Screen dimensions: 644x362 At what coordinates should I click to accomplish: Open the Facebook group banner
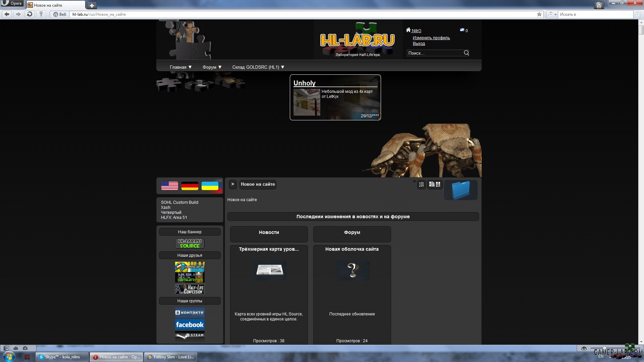coord(190,324)
